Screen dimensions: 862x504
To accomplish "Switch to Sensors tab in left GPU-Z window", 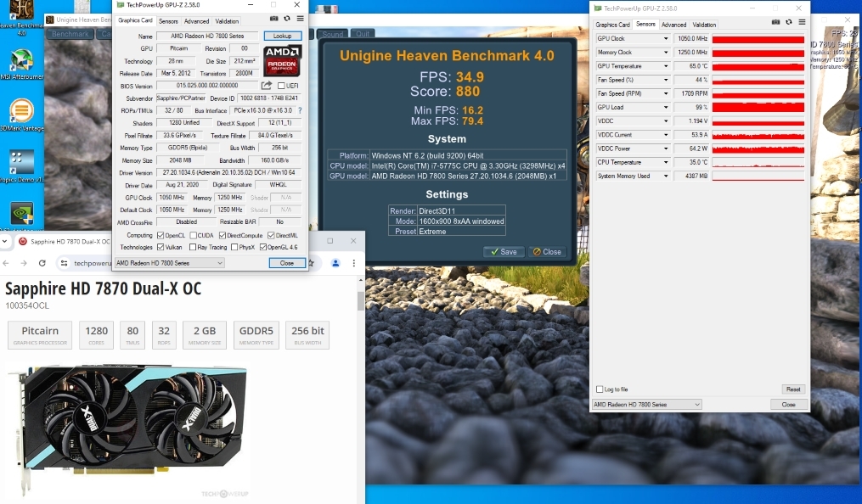I will coord(168,21).
